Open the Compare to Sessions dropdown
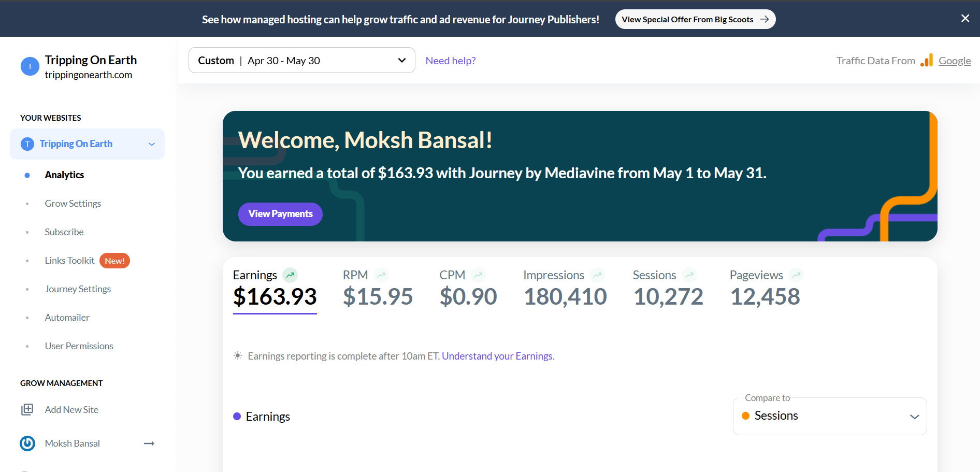Viewport: 980px width, 472px height. pyautogui.click(x=830, y=416)
